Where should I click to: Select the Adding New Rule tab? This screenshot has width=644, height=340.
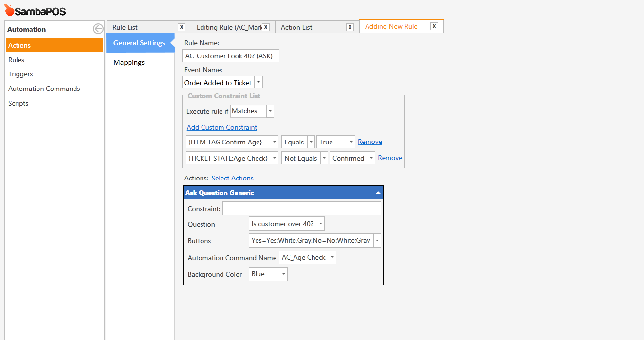click(x=391, y=26)
